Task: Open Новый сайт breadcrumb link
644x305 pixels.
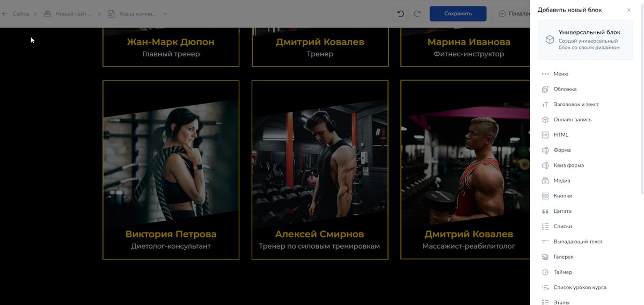Action: pos(74,13)
